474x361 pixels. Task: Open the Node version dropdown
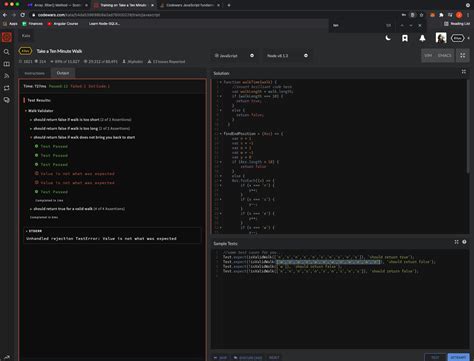point(287,56)
